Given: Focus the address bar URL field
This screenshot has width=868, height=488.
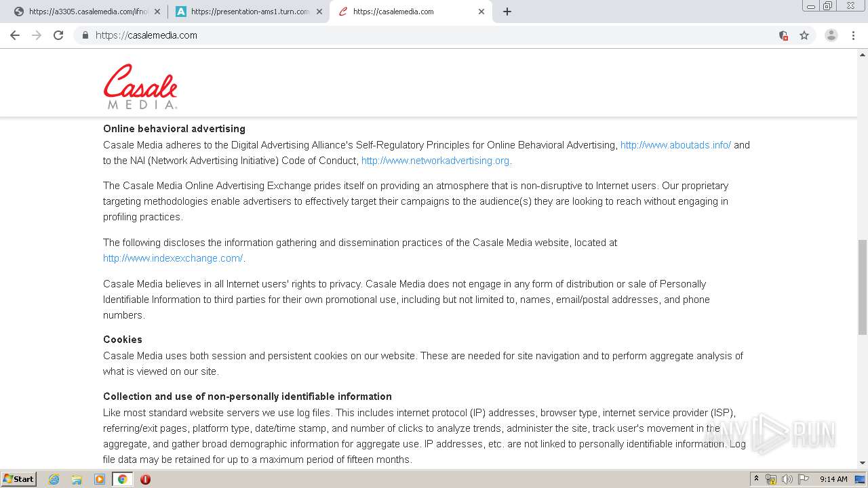Looking at the screenshot, I should click(434, 35).
